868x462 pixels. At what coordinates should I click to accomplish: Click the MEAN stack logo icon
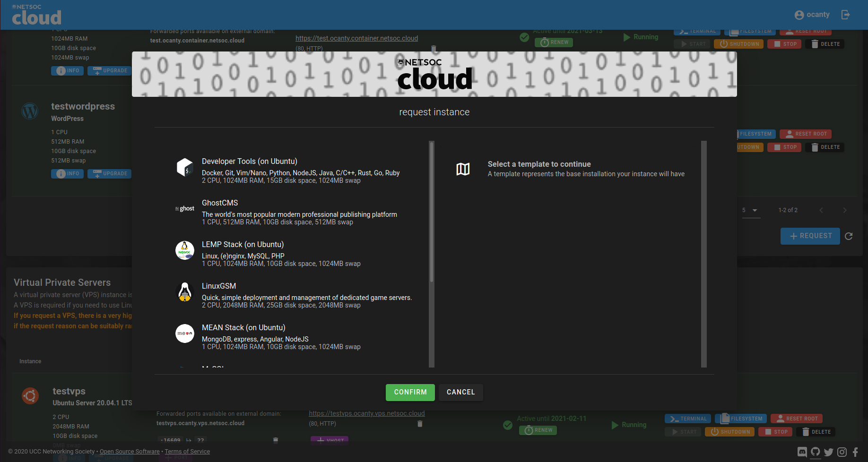[x=185, y=334]
